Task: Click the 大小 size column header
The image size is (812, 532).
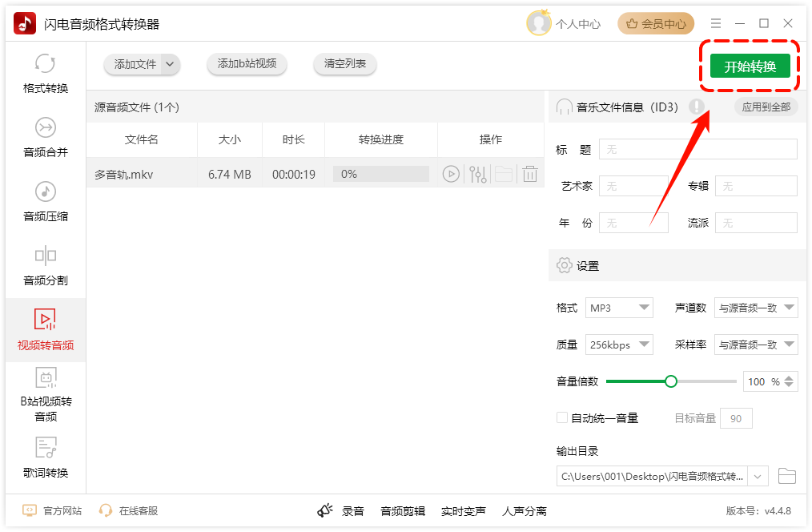Action: 229,139
